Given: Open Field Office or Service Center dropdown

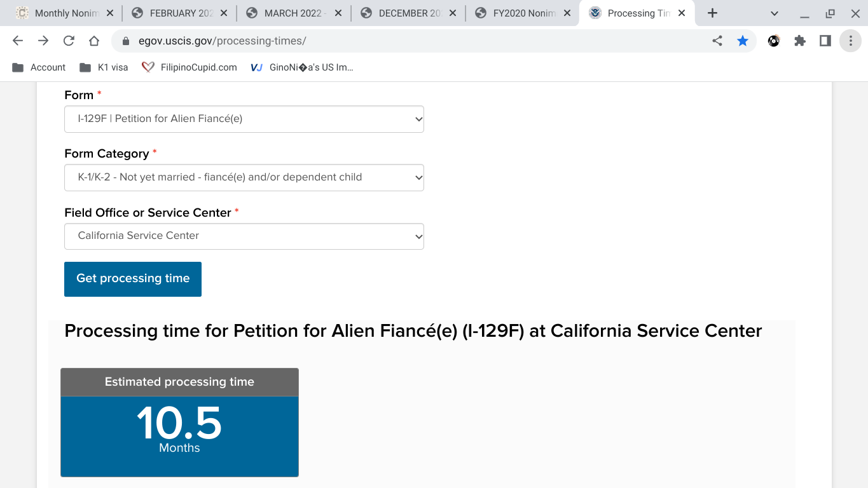Looking at the screenshot, I should [x=244, y=236].
